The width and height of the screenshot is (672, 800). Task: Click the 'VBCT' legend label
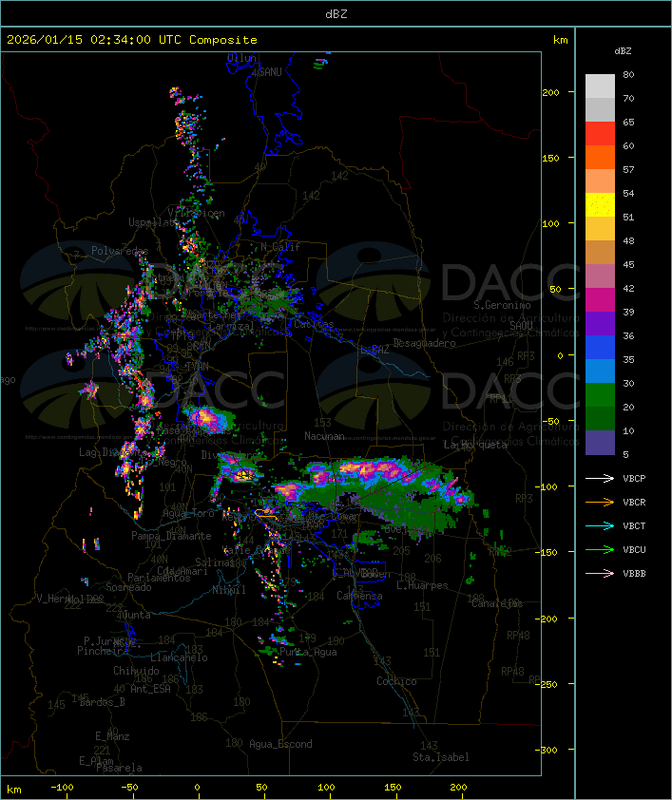click(634, 526)
